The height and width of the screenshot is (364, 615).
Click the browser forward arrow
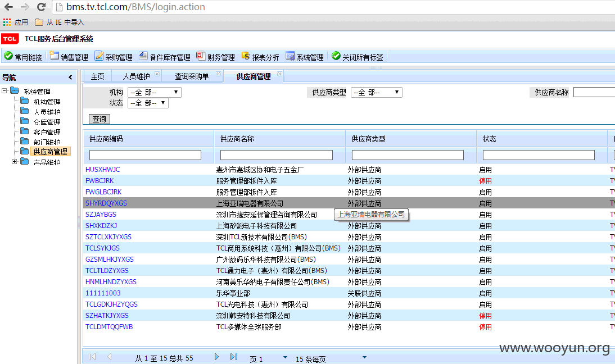tap(25, 7)
